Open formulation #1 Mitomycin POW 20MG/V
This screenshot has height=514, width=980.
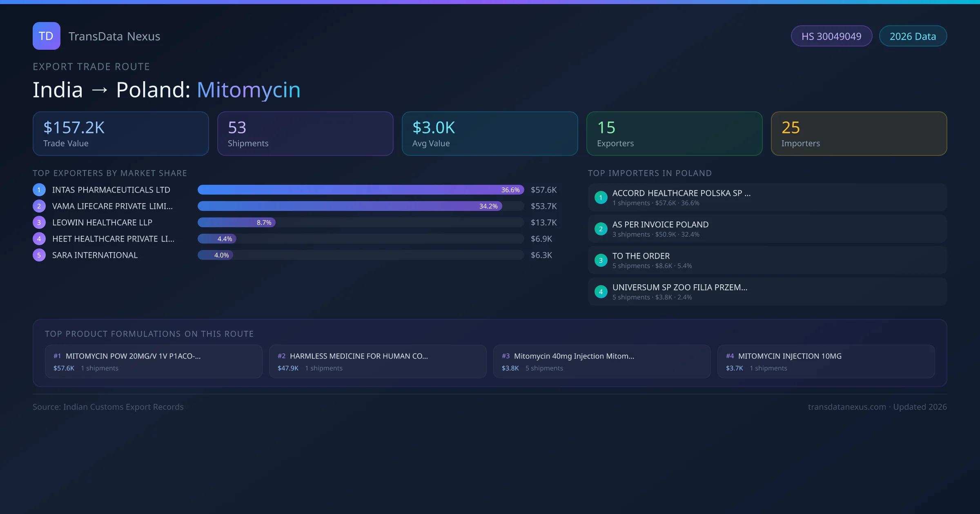(x=154, y=361)
